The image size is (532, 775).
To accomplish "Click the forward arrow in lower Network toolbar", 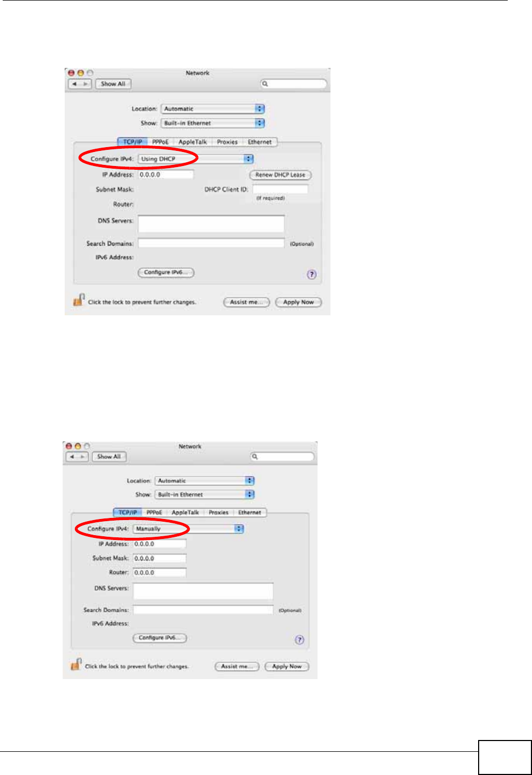I will pyautogui.click(x=84, y=456).
